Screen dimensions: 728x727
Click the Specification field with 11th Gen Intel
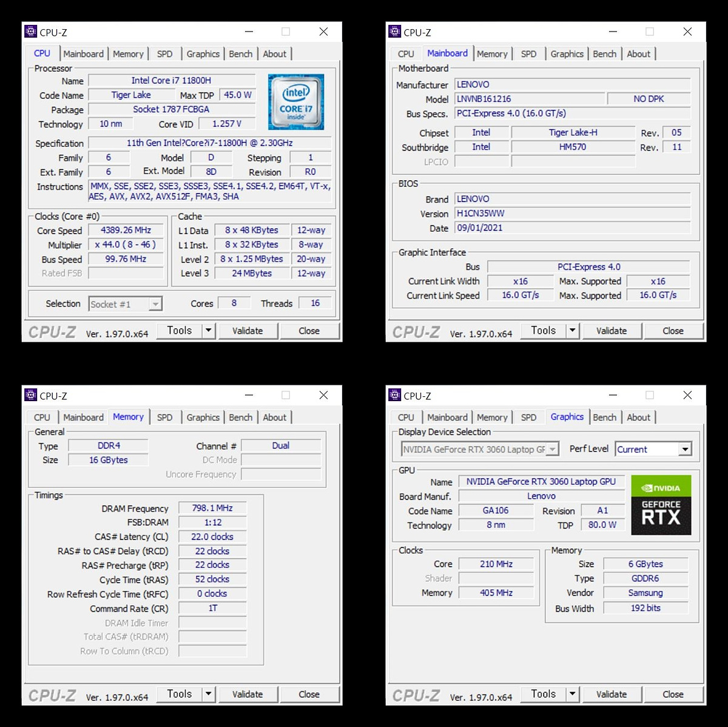pos(210,143)
